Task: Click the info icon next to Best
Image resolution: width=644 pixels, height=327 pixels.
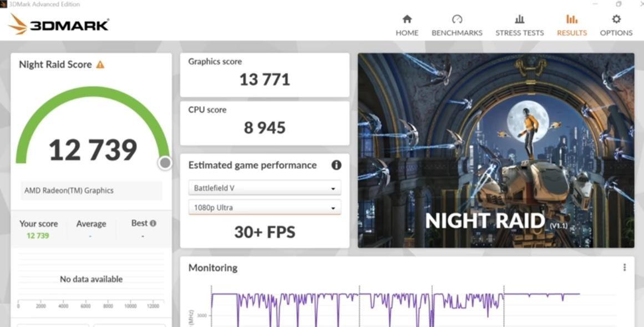Action: 153,223
